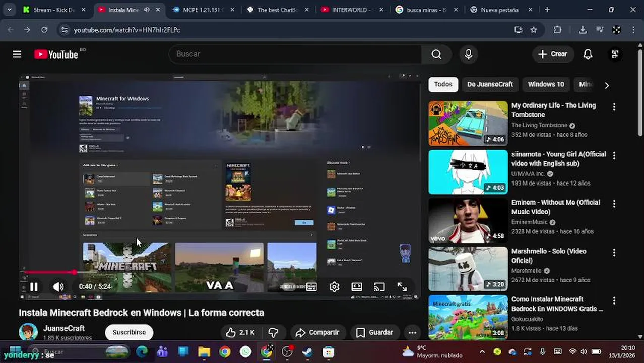Image resolution: width=644 pixels, height=363 pixels.
Task: Click the Crear button
Action: (x=553, y=54)
